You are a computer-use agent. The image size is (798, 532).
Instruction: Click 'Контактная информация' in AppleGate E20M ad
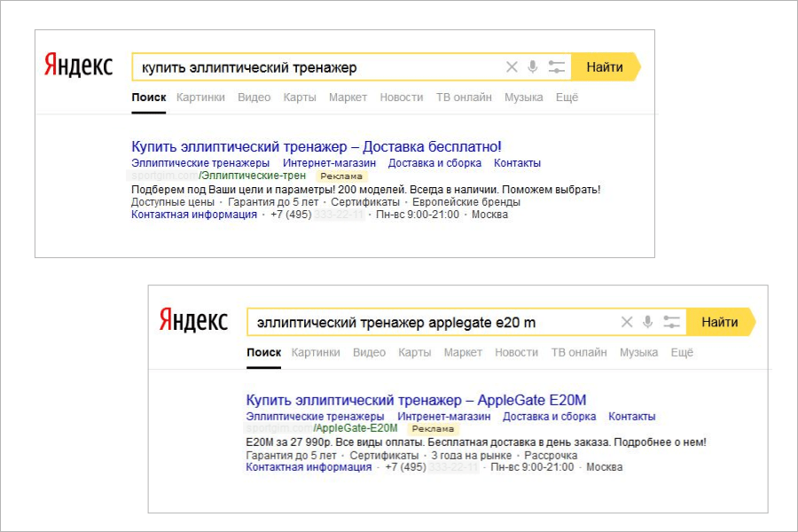tap(309, 467)
